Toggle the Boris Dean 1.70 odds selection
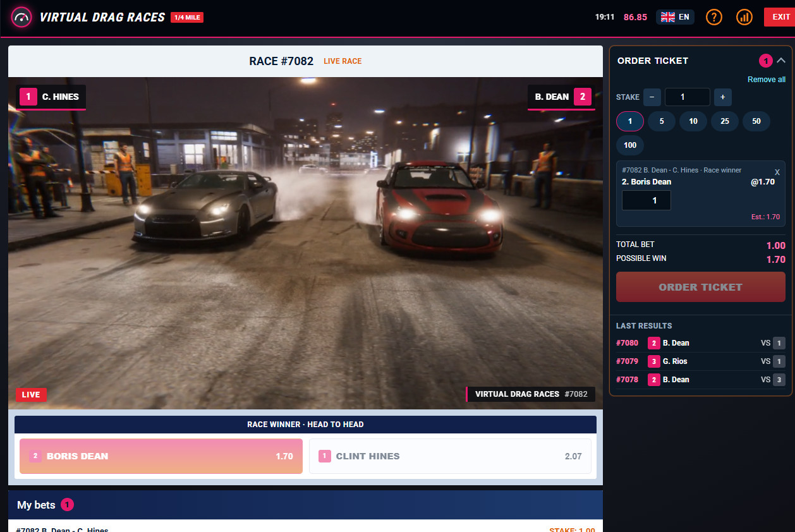Image resolution: width=795 pixels, height=532 pixels. (161, 456)
